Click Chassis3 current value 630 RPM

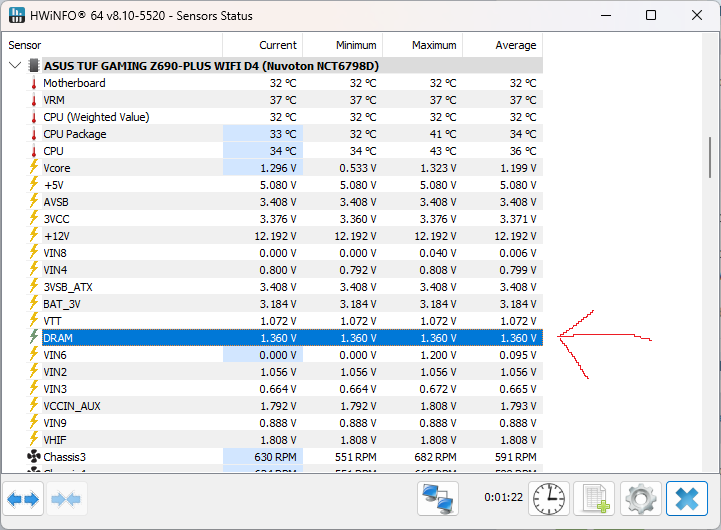275,457
